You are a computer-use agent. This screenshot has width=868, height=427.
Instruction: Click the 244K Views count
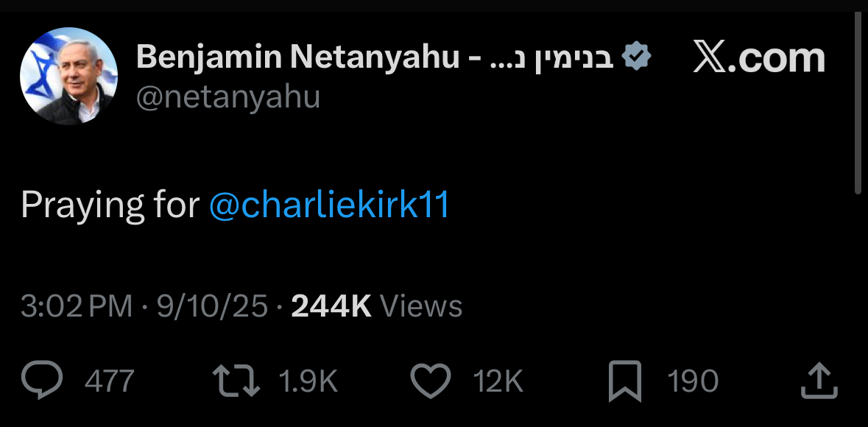pyautogui.click(x=377, y=306)
